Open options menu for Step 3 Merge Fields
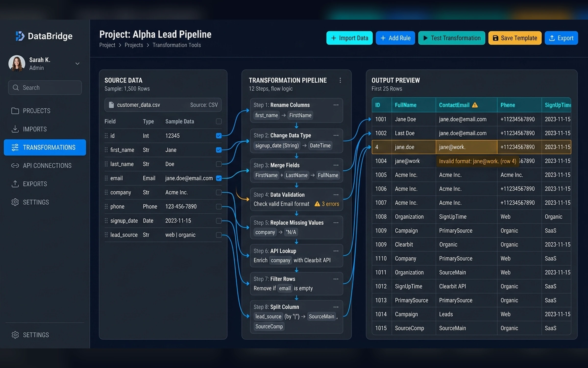This screenshot has width=588, height=368. 336,165
